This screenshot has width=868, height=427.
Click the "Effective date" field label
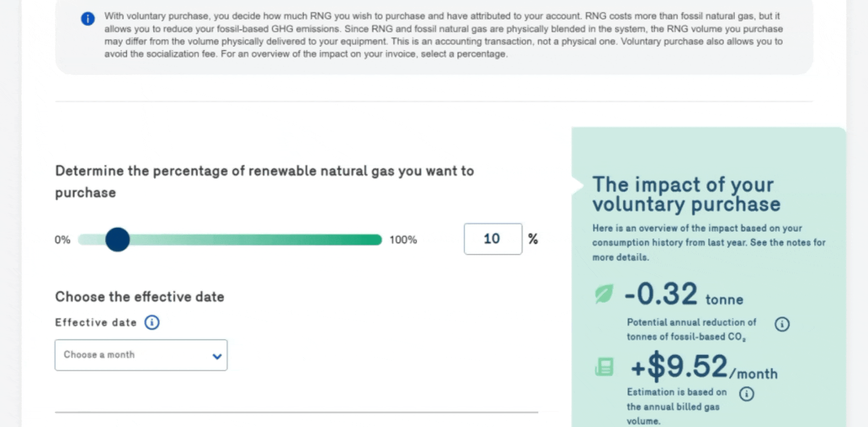pos(96,322)
